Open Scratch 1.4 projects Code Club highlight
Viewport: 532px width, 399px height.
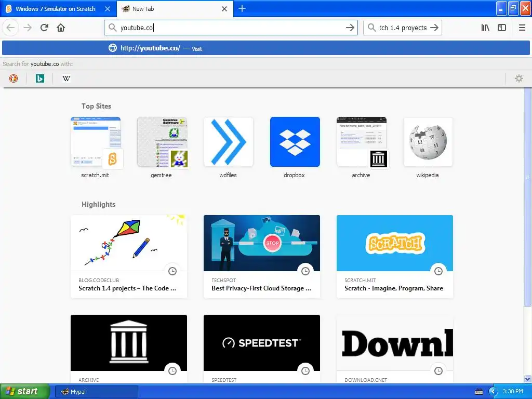129,257
